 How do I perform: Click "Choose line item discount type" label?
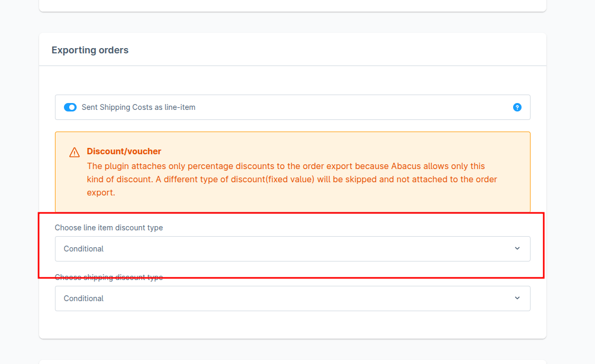coord(109,228)
